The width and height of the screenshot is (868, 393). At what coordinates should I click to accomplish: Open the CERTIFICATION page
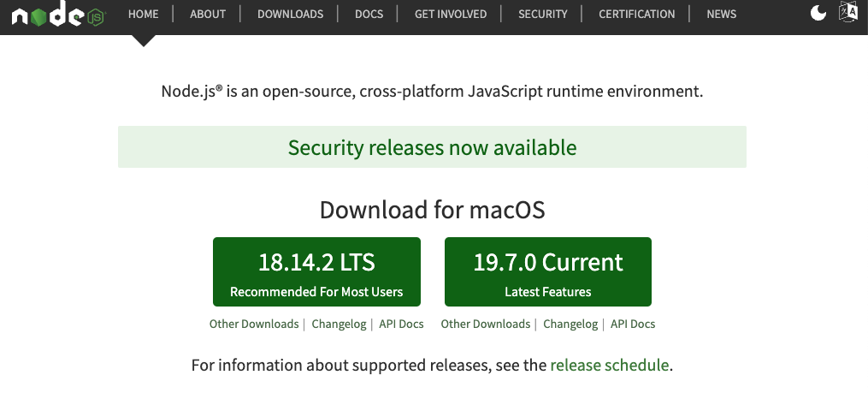click(636, 15)
